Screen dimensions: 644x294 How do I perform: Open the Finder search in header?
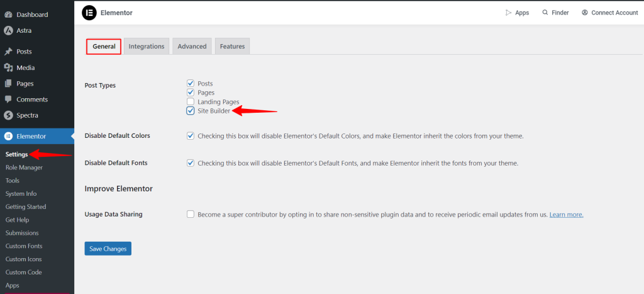pyautogui.click(x=555, y=13)
